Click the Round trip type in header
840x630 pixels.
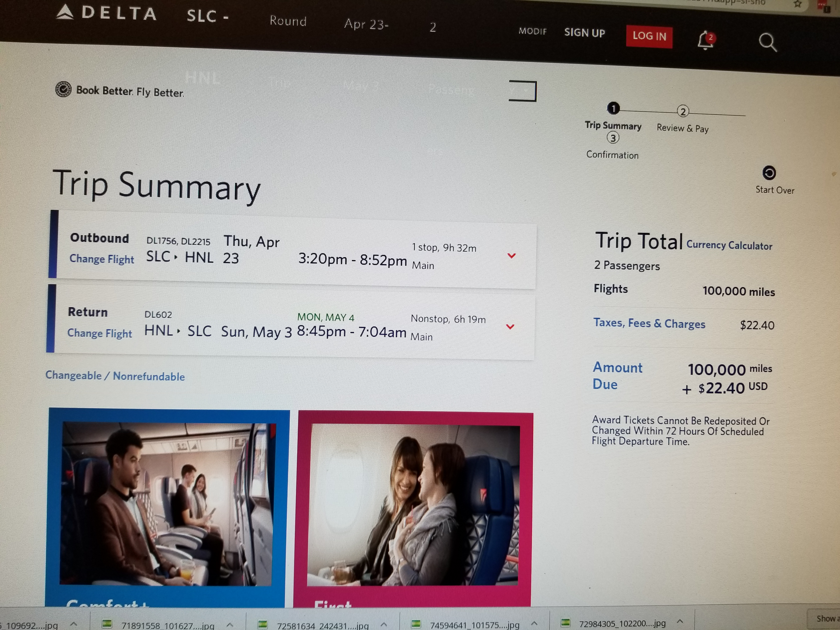pyautogui.click(x=288, y=21)
